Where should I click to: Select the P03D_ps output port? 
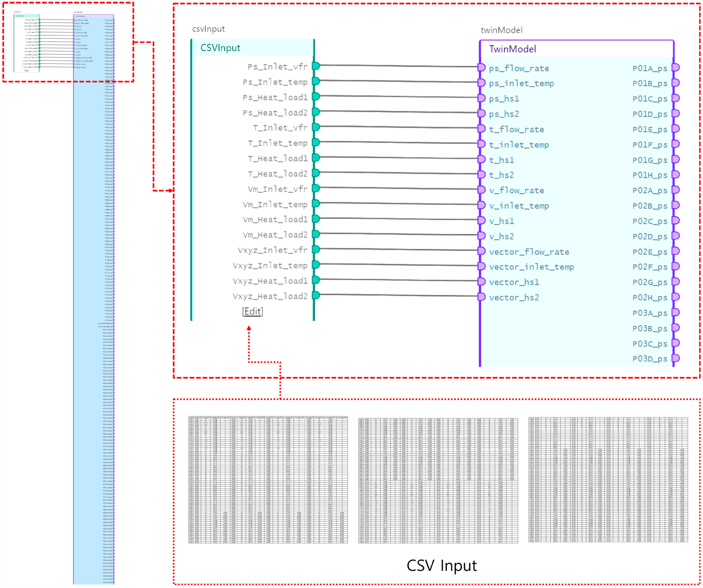pos(676,358)
